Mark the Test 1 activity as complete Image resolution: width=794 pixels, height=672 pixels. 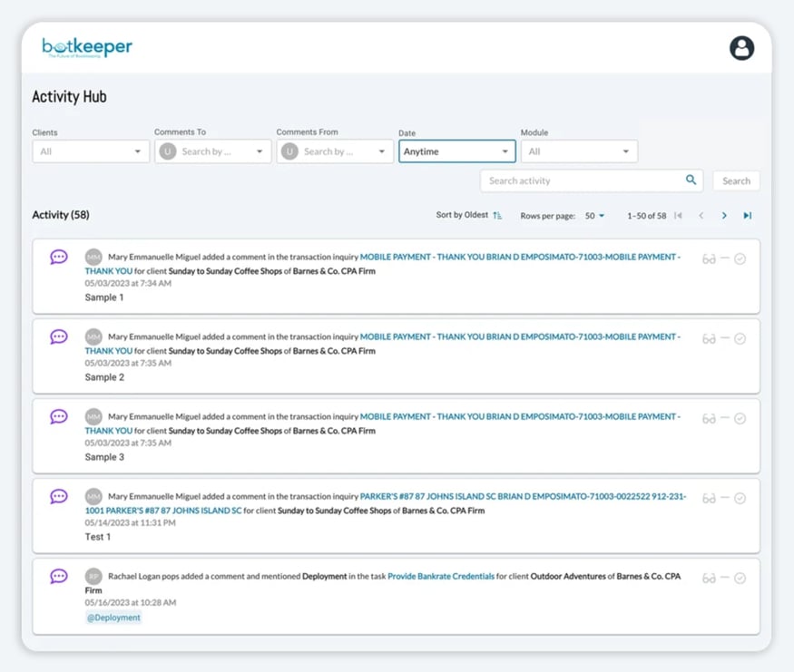pos(740,499)
